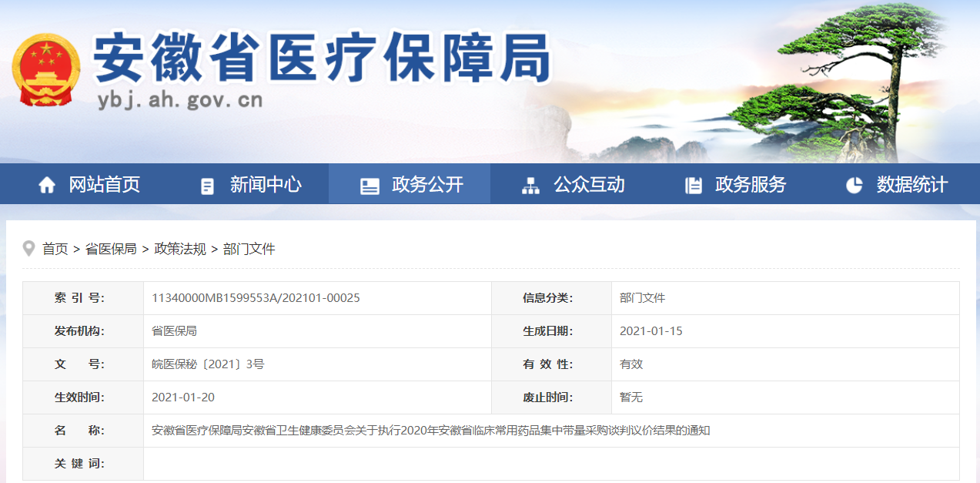
Task: Click the national emblem logo
Action: click(x=47, y=70)
